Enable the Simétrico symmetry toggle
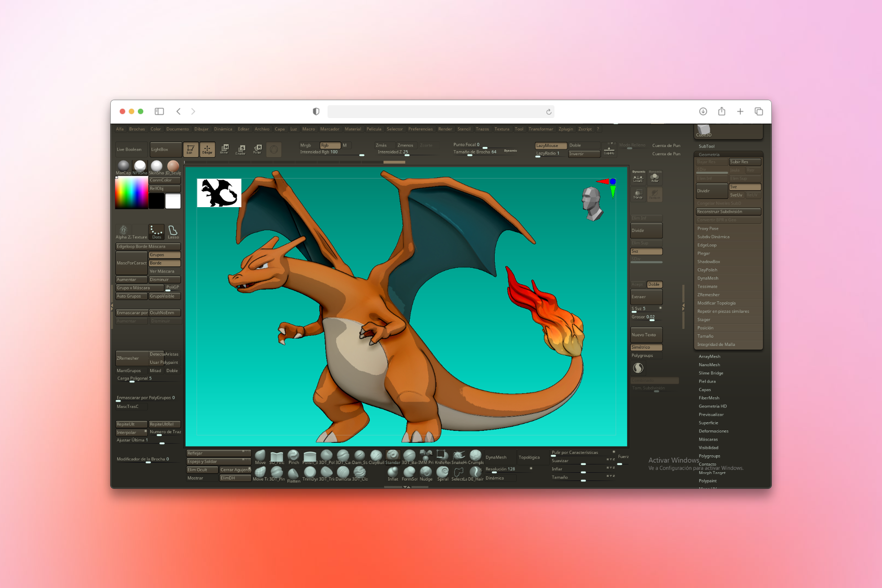The image size is (882, 588). coord(646,347)
